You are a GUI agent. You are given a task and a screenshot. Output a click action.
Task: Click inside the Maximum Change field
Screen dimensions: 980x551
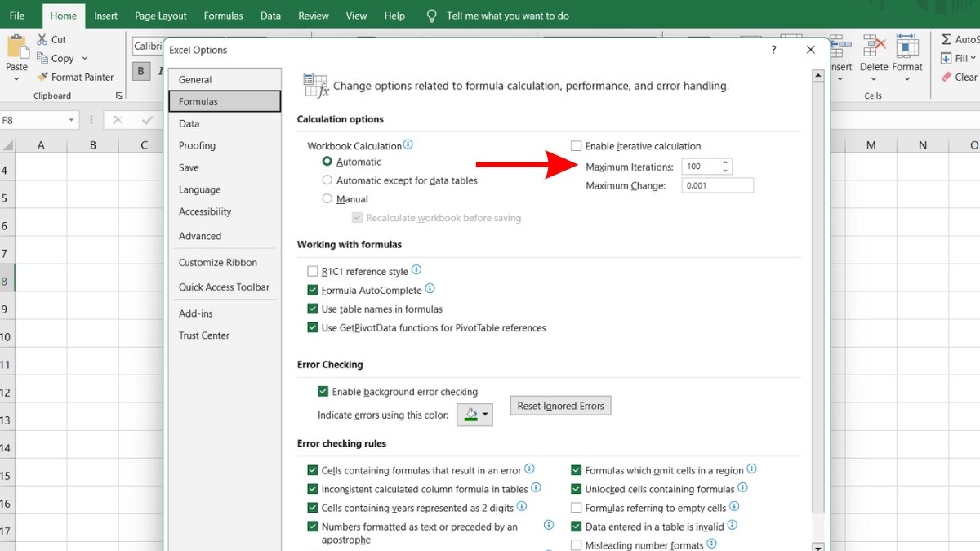pyautogui.click(x=716, y=185)
